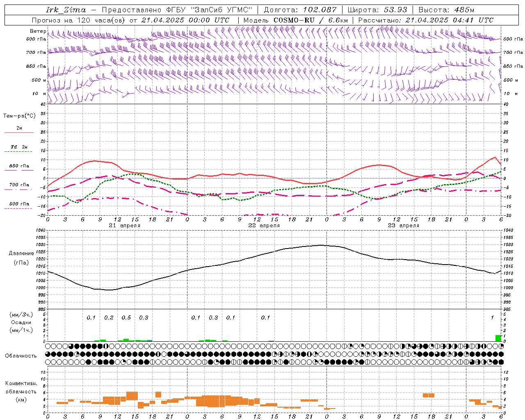Click the forecast period text Прогноз на 120 часа(ов)
The image size is (525, 420).
pos(79,20)
